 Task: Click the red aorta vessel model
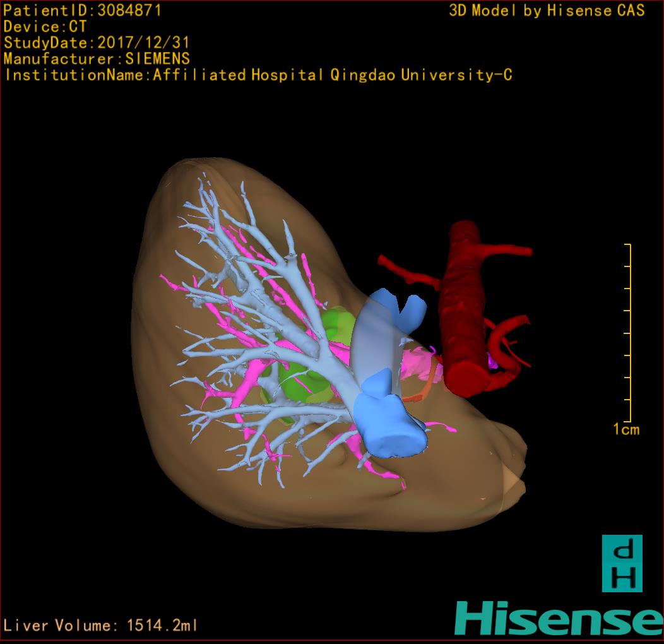click(x=463, y=309)
